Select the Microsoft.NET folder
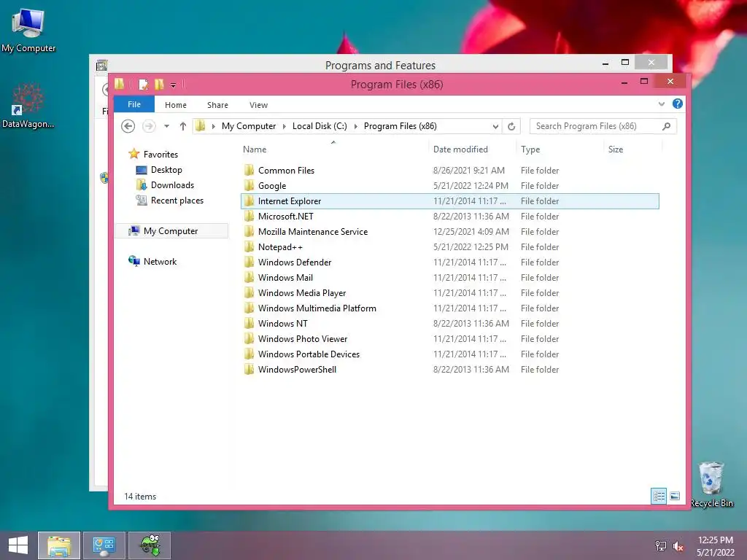The image size is (747, 560). point(450,216)
